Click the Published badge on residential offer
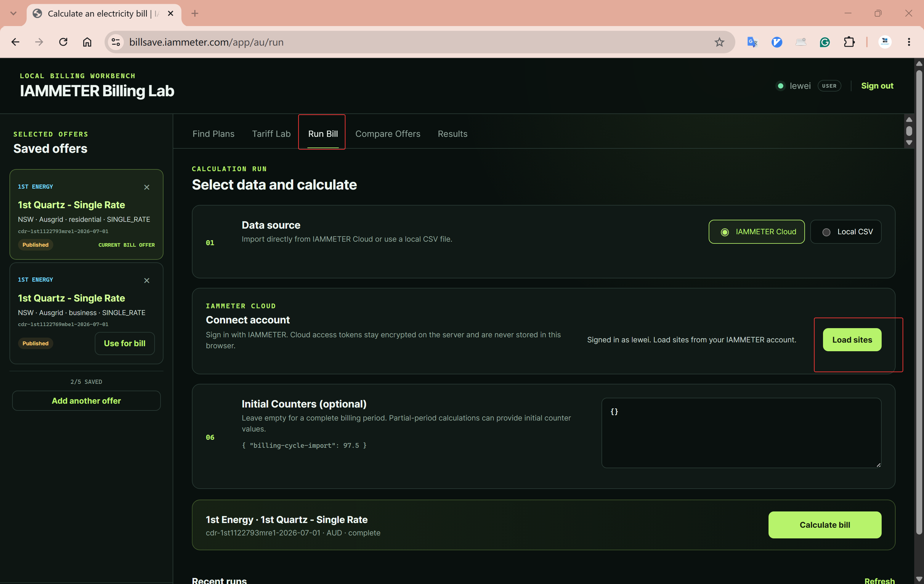 pos(35,245)
